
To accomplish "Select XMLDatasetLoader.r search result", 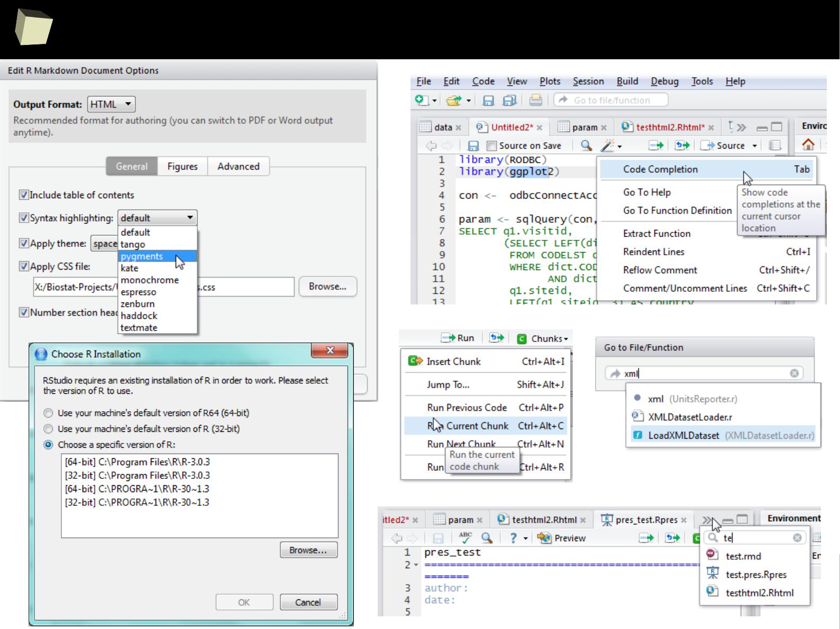I will (723, 417).
